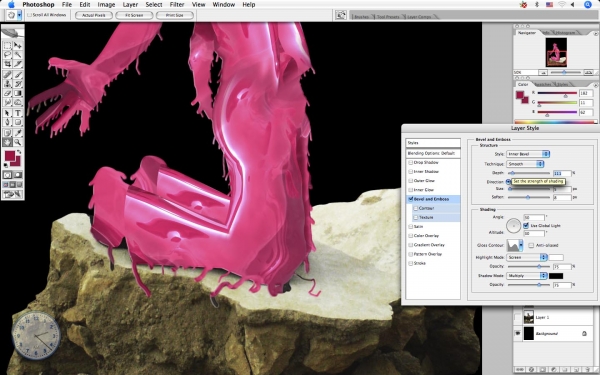Open the Filter menu

click(177, 5)
